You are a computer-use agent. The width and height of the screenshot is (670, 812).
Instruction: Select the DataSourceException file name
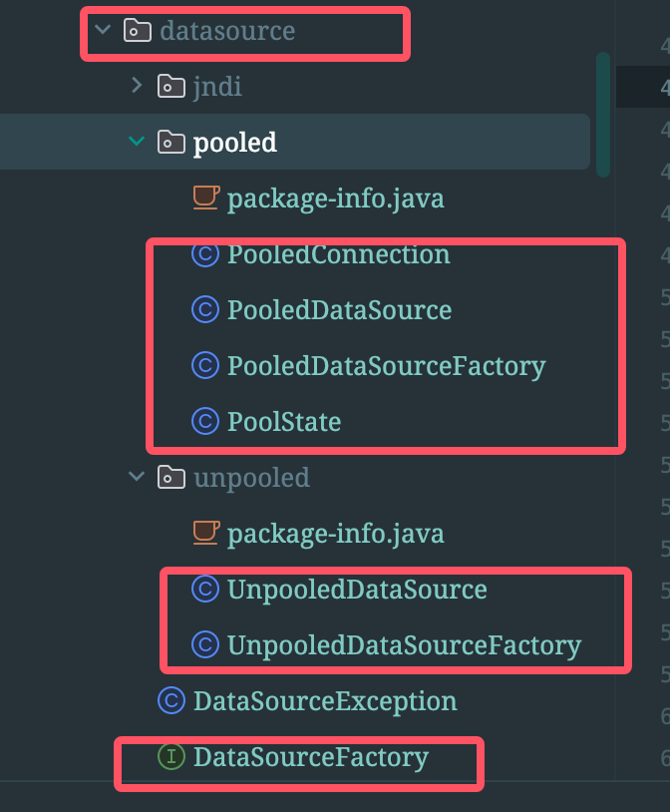(x=325, y=701)
